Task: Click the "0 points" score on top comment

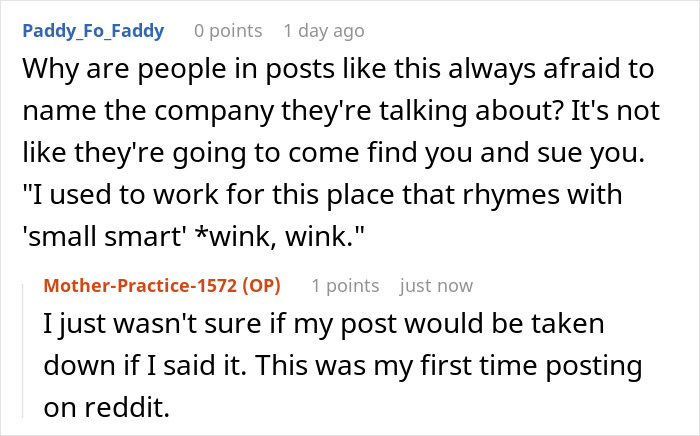Action: pos(231,31)
